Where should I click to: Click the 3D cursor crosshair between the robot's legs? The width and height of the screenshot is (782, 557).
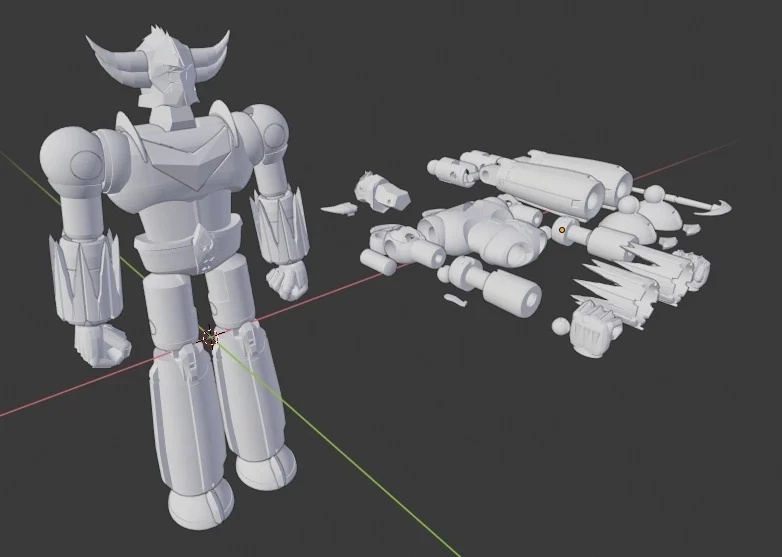(x=209, y=338)
